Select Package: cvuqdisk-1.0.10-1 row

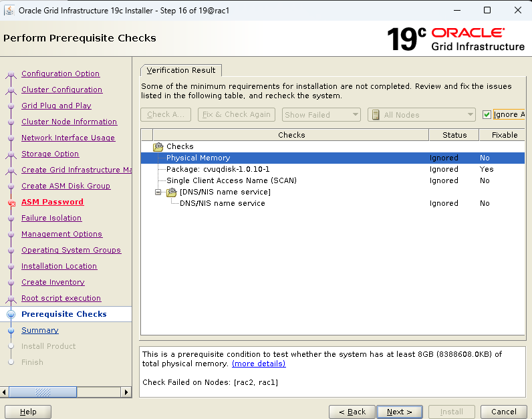pyautogui.click(x=333, y=169)
